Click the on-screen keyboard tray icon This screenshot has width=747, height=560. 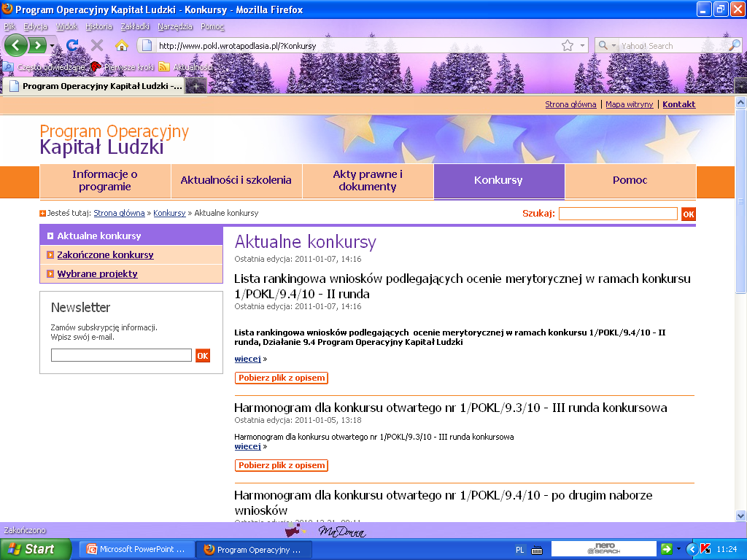tap(537, 550)
